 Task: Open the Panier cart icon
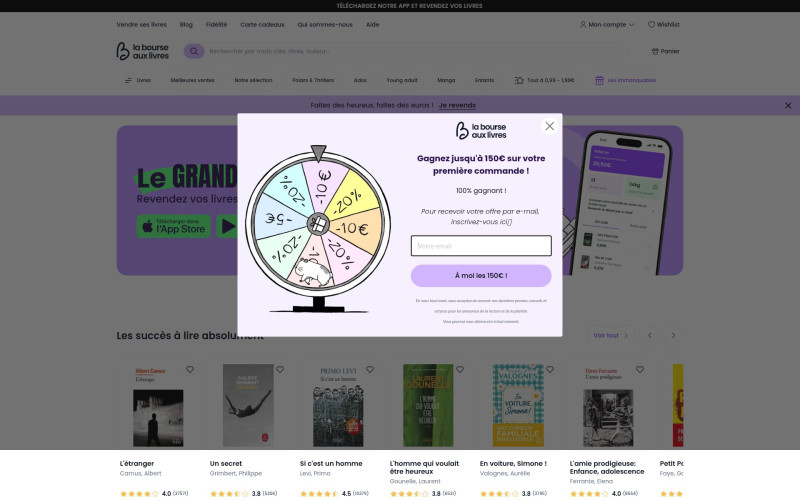[665, 52]
